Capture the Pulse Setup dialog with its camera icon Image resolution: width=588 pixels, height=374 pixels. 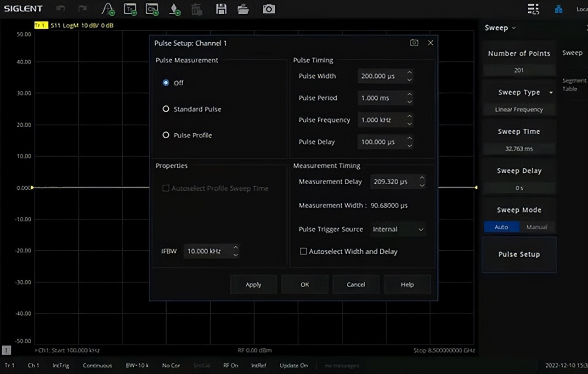pos(414,43)
